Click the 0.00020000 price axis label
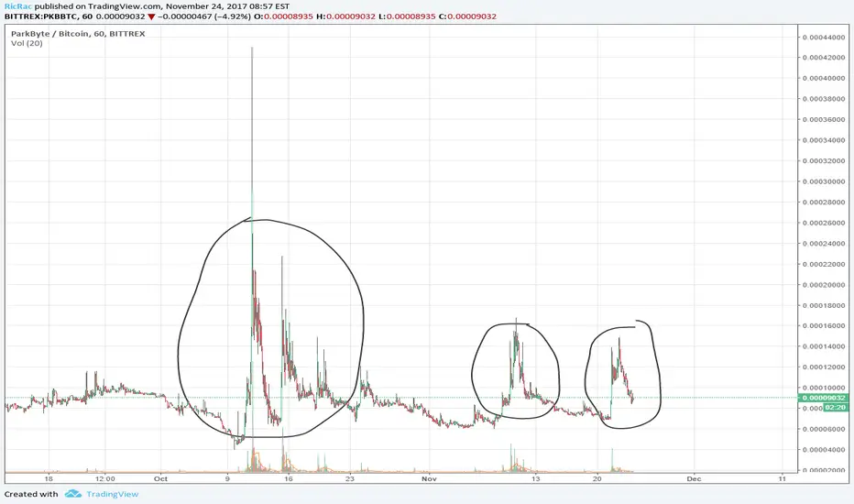Screen dimensions: 854x504 (x=824, y=285)
